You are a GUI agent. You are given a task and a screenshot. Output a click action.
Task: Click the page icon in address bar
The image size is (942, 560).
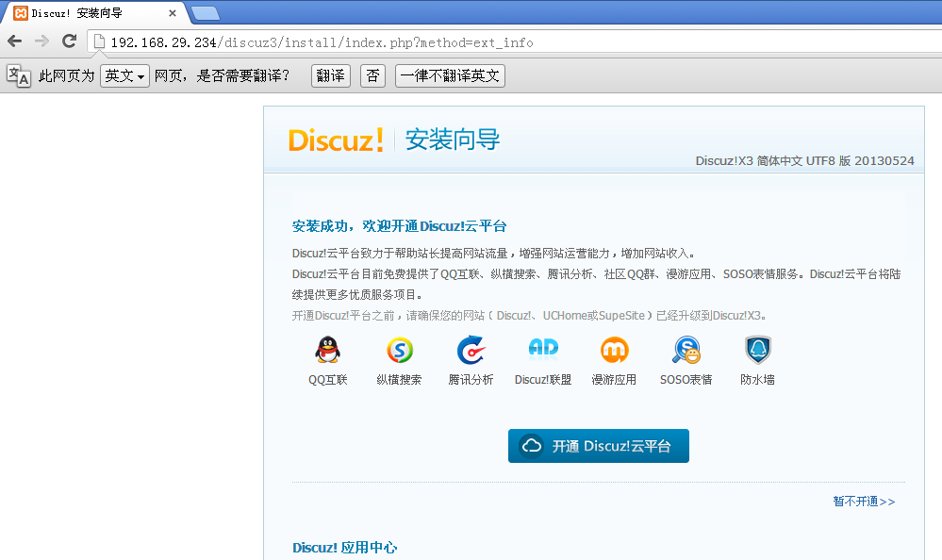point(99,41)
